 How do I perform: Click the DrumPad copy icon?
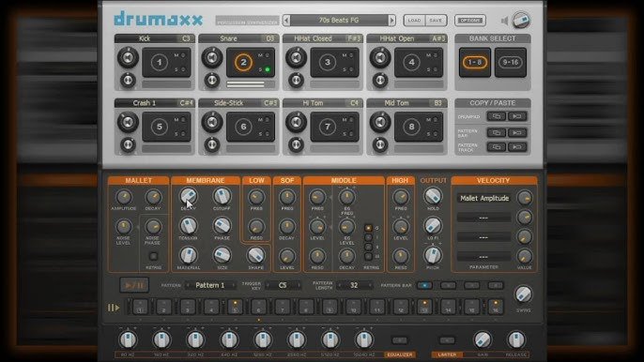coord(496,116)
